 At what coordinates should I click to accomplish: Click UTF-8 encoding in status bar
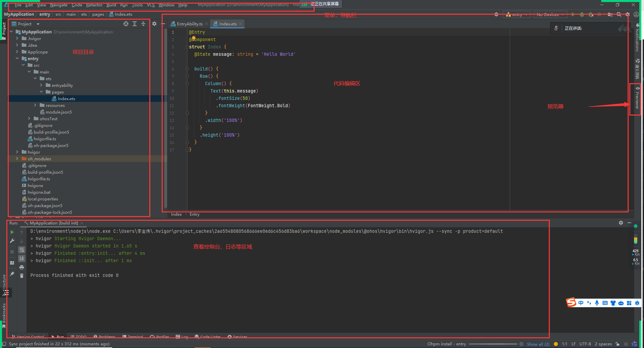pos(585,344)
